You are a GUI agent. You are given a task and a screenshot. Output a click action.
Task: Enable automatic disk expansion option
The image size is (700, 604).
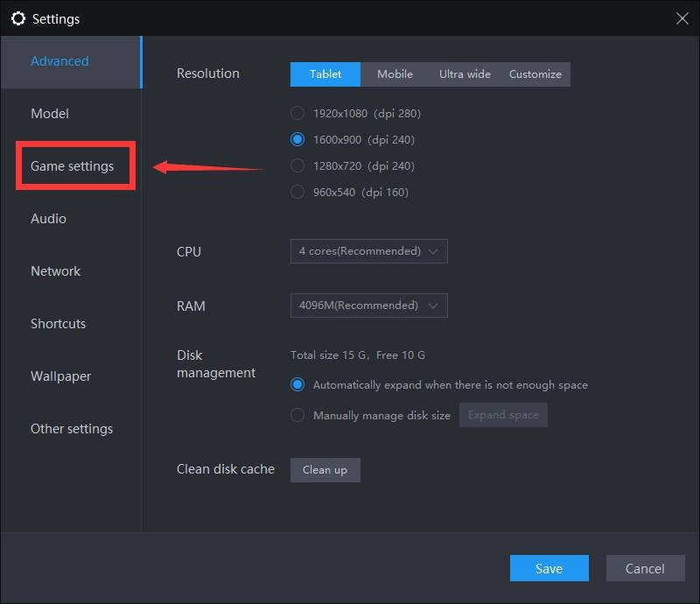coord(297,384)
